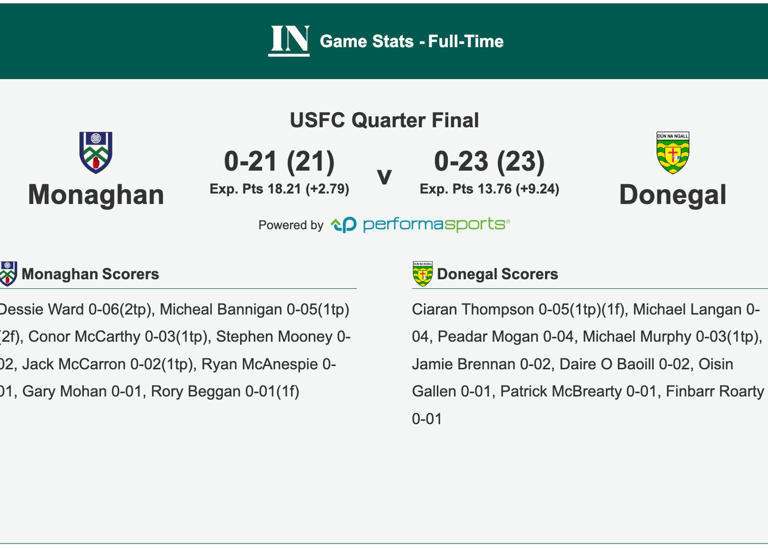768x549 pixels.
Task: Click the large Monaghan county crest
Action: tap(96, 153)
